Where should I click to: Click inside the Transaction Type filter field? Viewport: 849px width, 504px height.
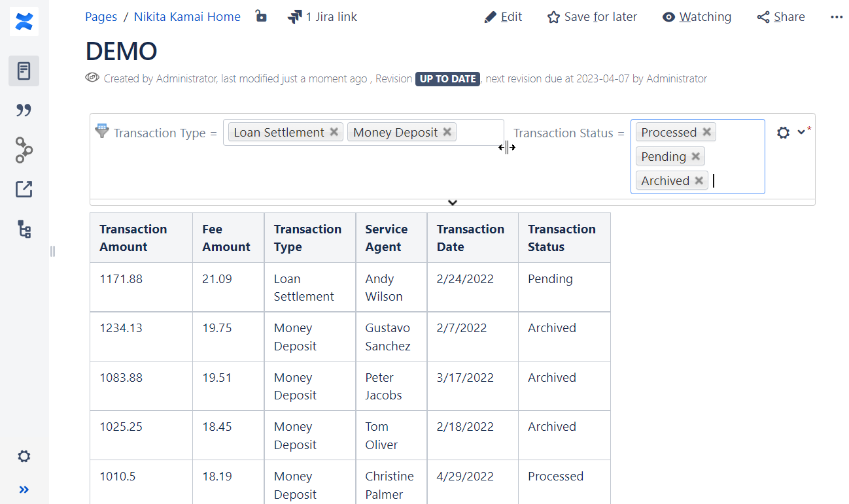pos(479,133)
